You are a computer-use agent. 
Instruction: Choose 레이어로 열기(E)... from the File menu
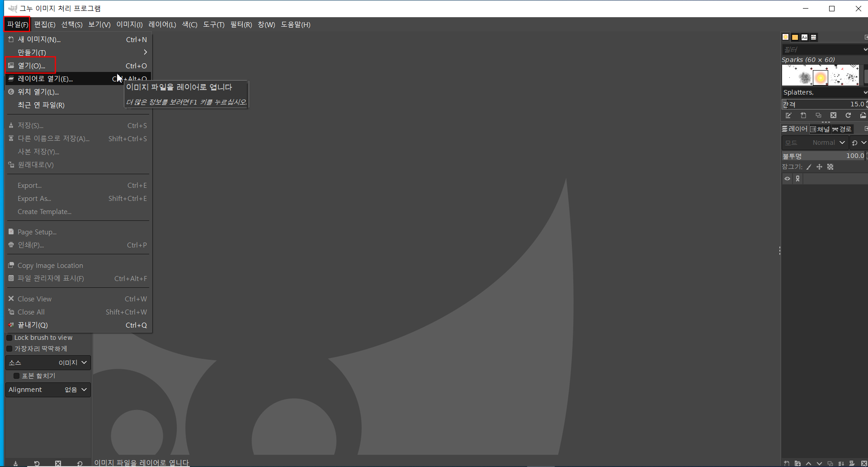point(78,79)
